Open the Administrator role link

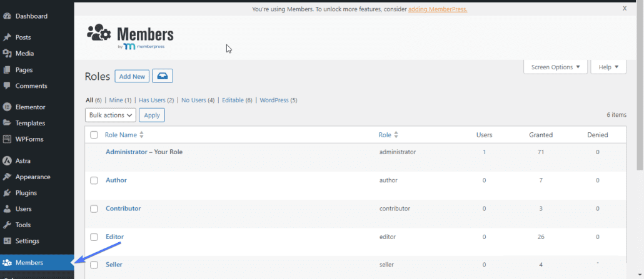tap(126, 152)
